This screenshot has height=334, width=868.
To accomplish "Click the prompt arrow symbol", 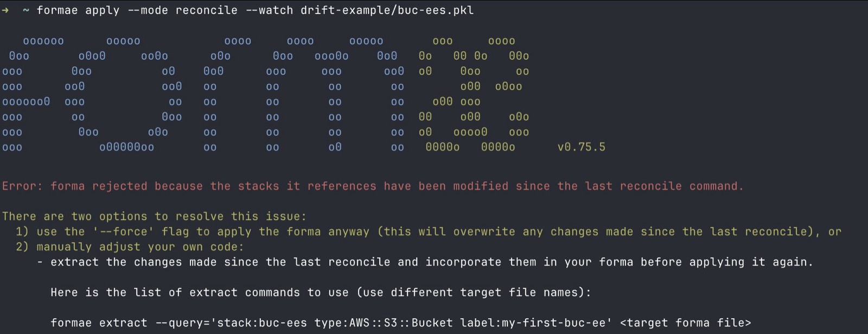I will point(5,10).
